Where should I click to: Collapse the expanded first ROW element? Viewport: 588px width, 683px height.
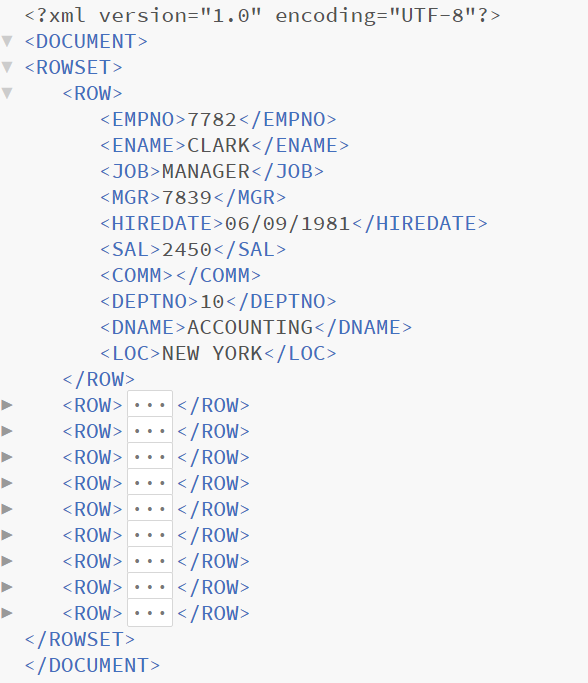pyautogui.click(x=7, y=93)
